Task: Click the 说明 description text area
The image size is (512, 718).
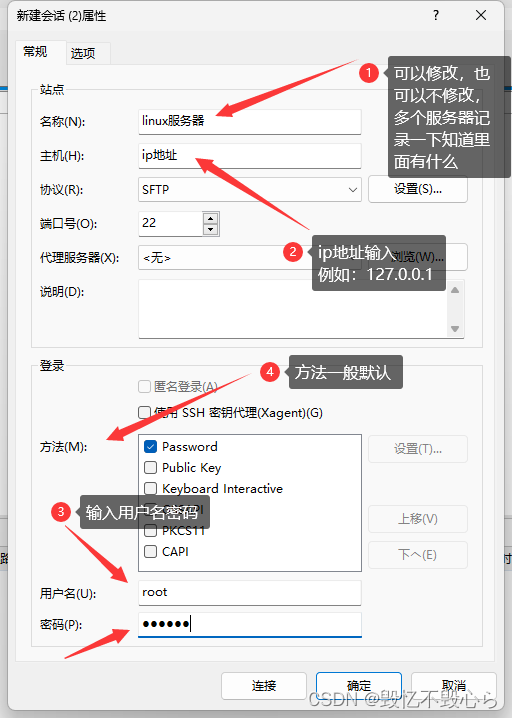Action: 293,309
